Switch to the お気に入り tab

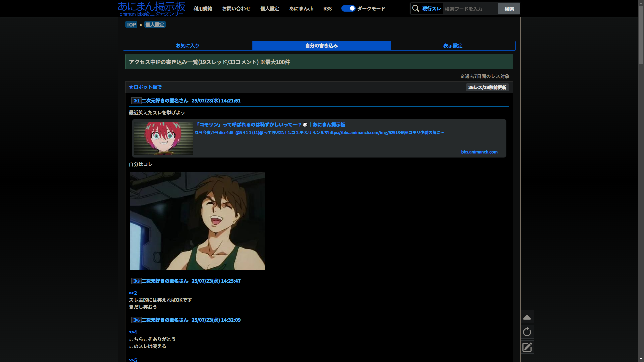187,46
